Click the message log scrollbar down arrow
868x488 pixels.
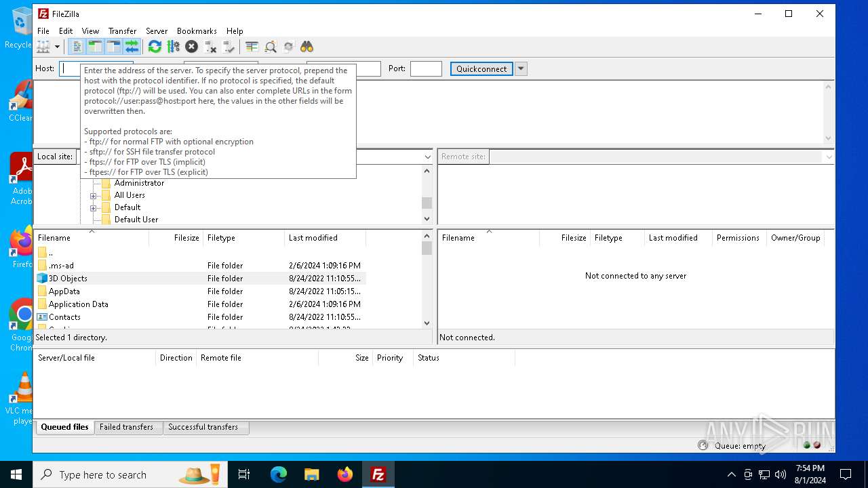pyautogui.click(x=829, y=138)
